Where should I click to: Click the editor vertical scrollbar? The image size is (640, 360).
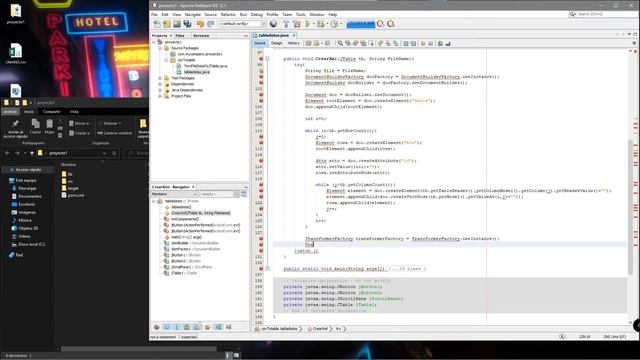click(631, 206)
